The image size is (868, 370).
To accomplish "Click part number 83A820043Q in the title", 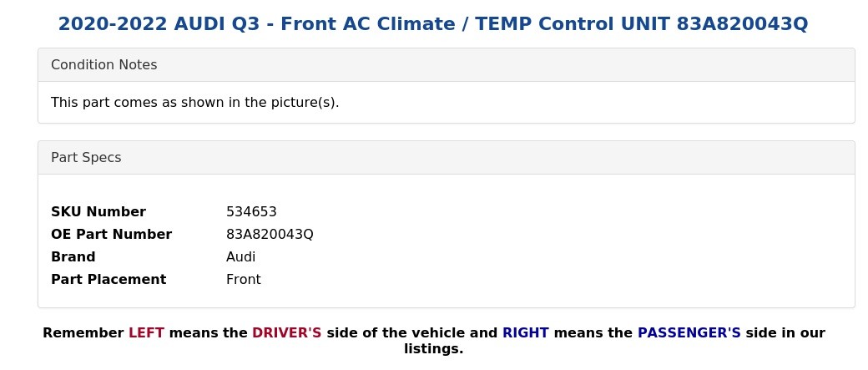I will [742, 24].
